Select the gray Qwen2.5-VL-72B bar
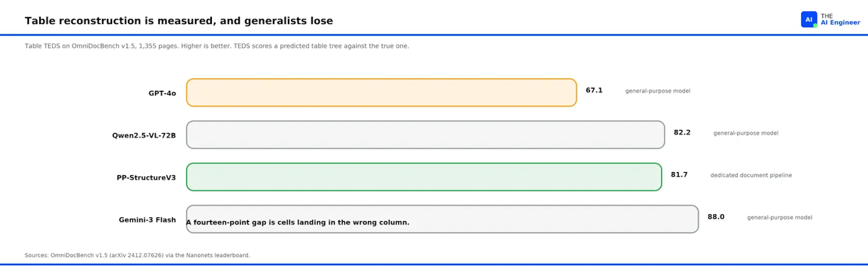Viewport: 868px width, 273px height. coord(425,135)
